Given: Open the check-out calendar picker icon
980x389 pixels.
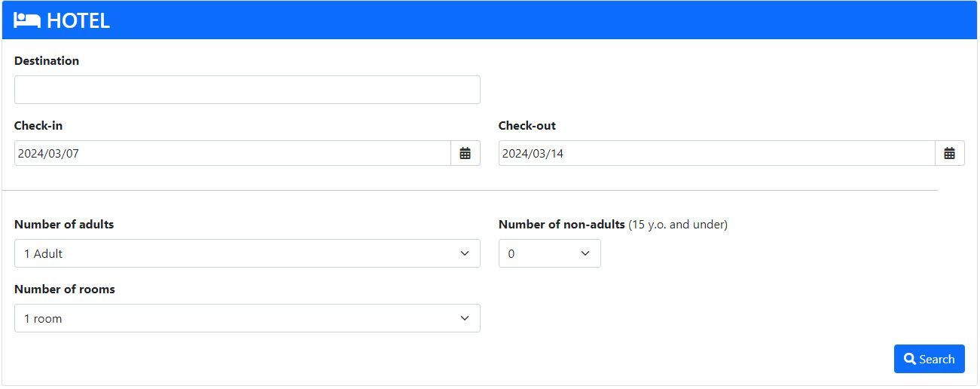Looking at the screenshot, I should pos(949,154).
